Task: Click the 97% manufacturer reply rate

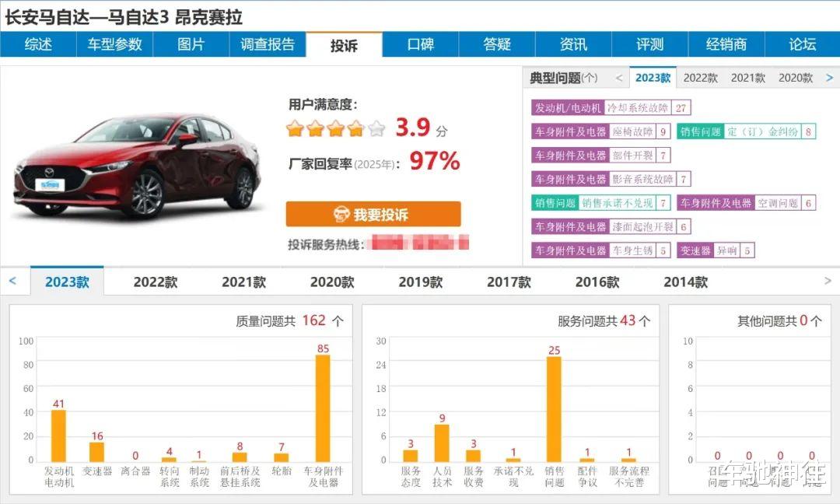Action: 435,161
